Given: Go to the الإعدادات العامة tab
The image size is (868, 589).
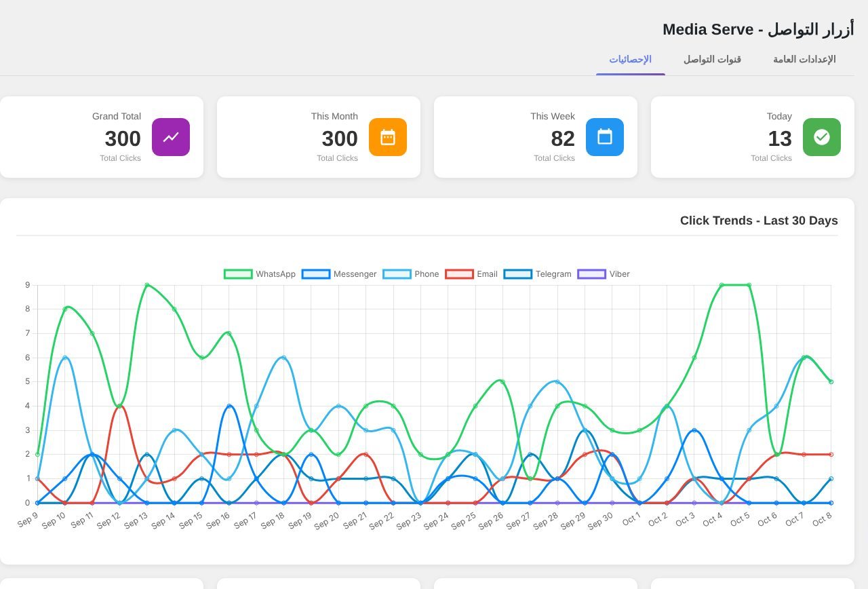Looking at the screenshot, I should pos(804,59).
